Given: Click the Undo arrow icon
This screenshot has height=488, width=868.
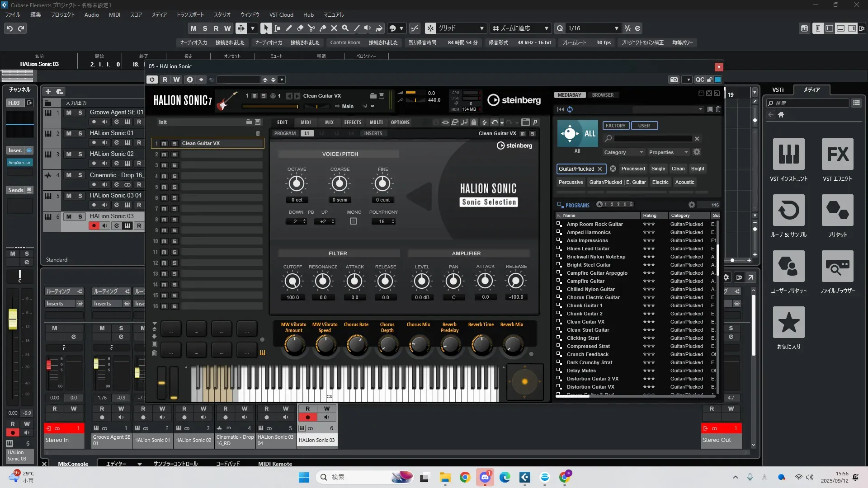Looking at the screenshot, I should [9, 28].
